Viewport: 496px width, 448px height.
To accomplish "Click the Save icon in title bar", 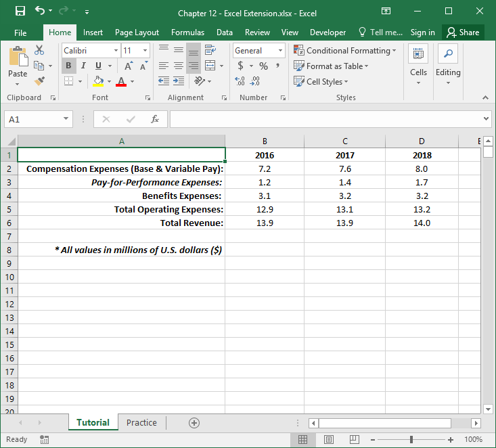I will tap(20, 12).
